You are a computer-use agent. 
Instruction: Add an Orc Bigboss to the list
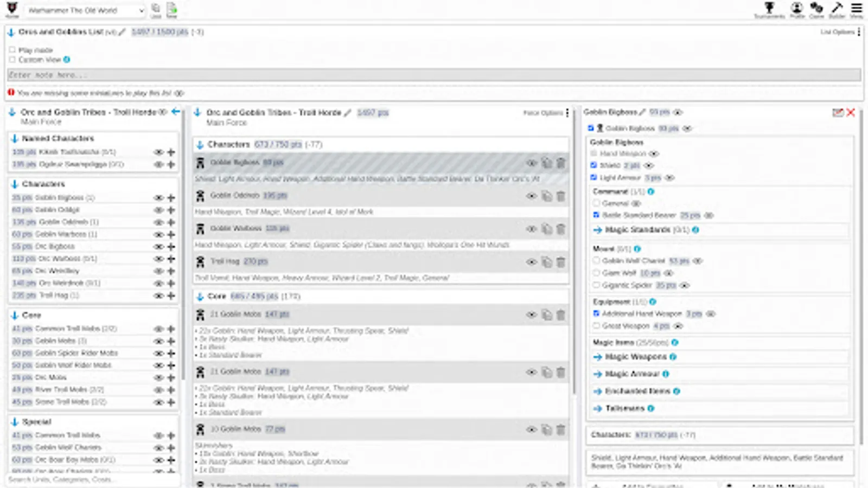click(171, 246)
